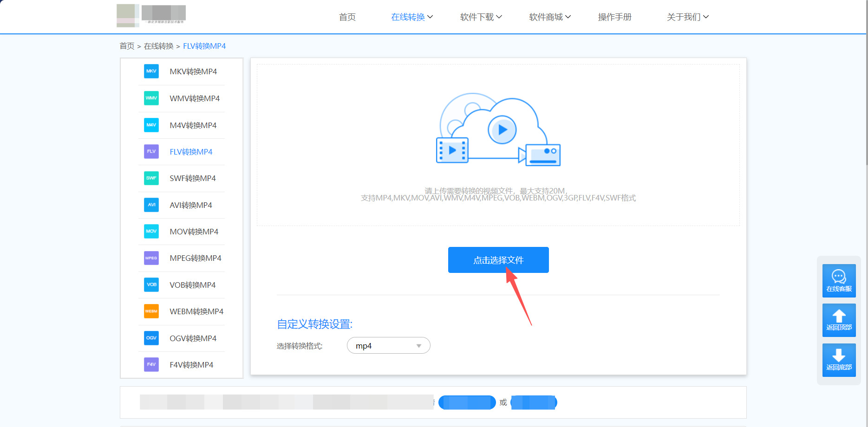Click the OGV format icon in sidebar

(x=151, y=338)
